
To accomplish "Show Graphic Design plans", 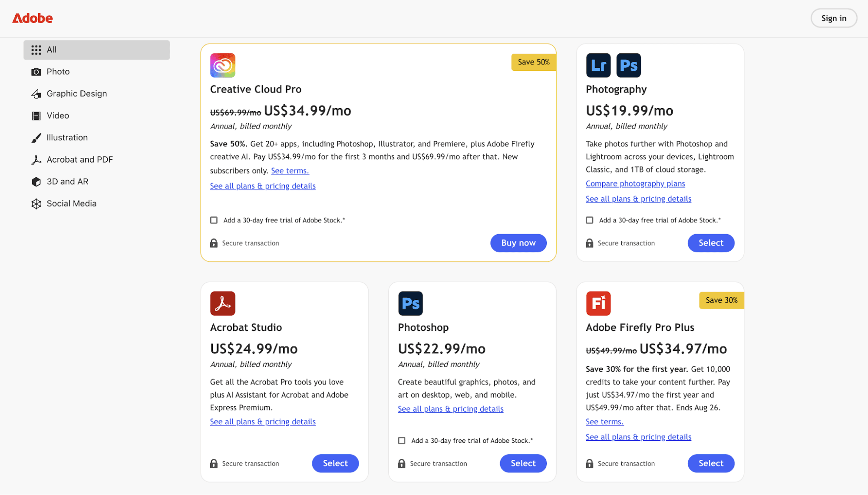I will point(97,94).
